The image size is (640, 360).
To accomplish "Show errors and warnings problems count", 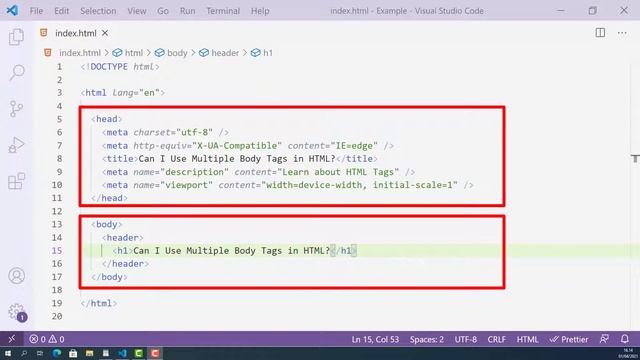I will coord(47,339).
